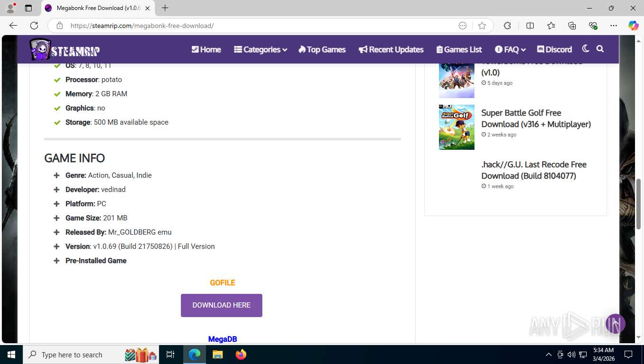Click the GOFILE link
This screenshot has width=644, height=364.
coord(223,282)
